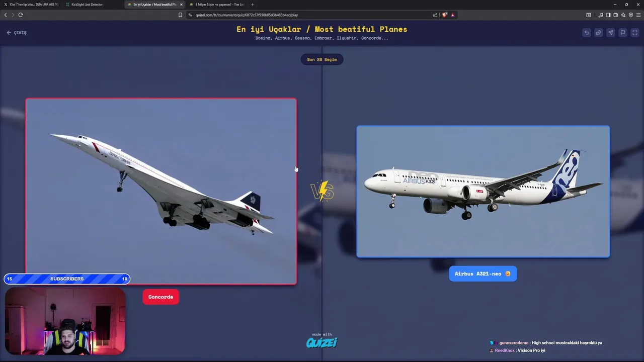Choose the Concorde photo
The height and width of the screenshot is (362, 644).
[161, 191]
